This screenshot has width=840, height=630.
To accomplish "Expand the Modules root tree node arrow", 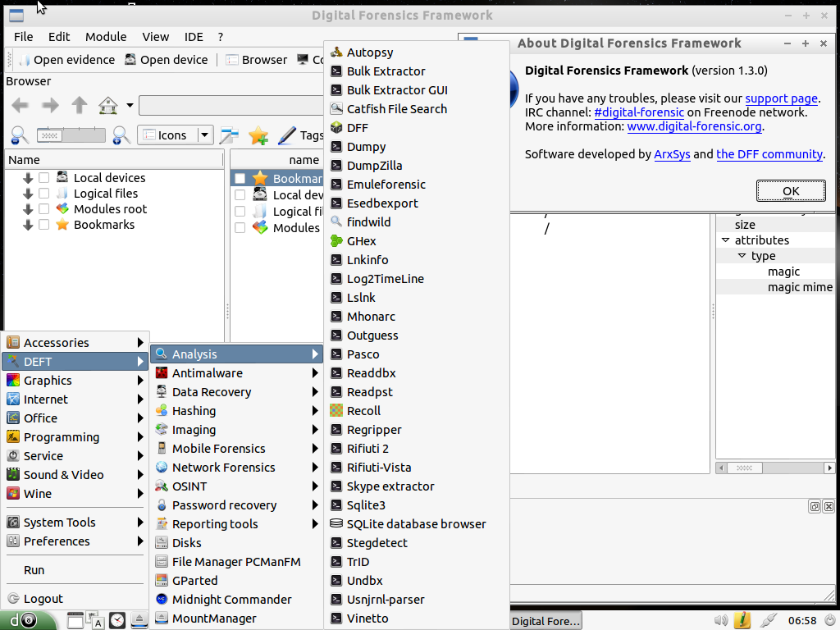I will click(x=28, y=209).
